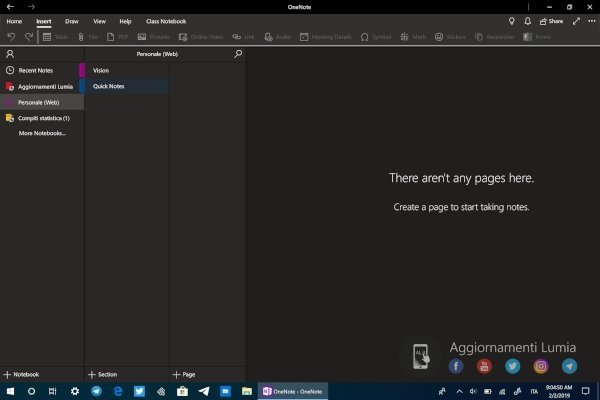Open Settings gear on the taskbar

pyautogui.click(x=75, y=391)
